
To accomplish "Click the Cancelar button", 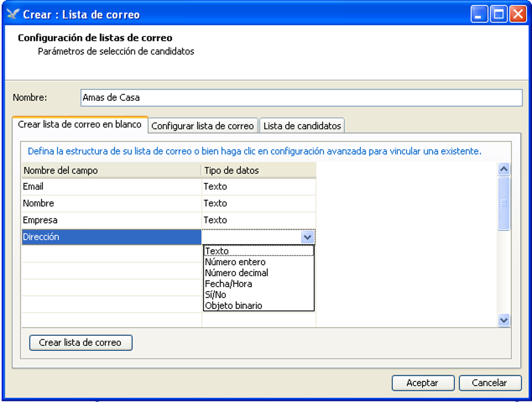I will pos(490,383).
